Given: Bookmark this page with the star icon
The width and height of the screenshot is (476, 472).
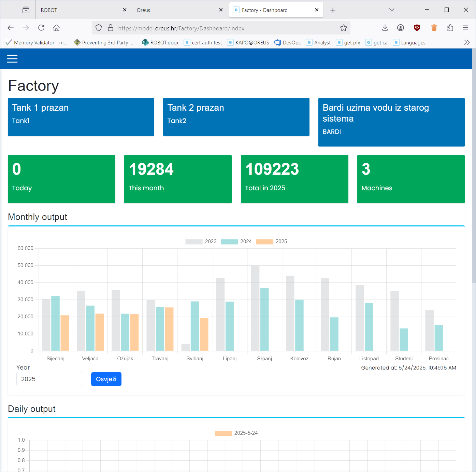Looking at the screenshot, I should pos(343,28).
